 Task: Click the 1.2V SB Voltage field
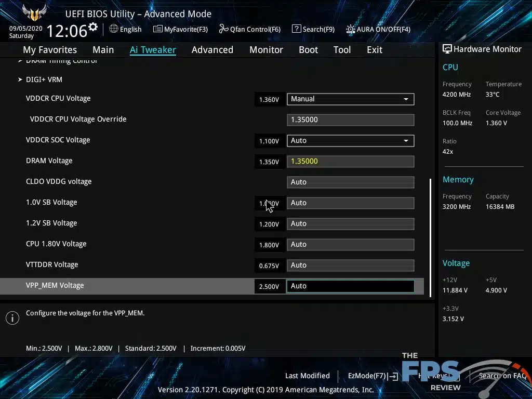pyautogui.click(x=351, y=223)
